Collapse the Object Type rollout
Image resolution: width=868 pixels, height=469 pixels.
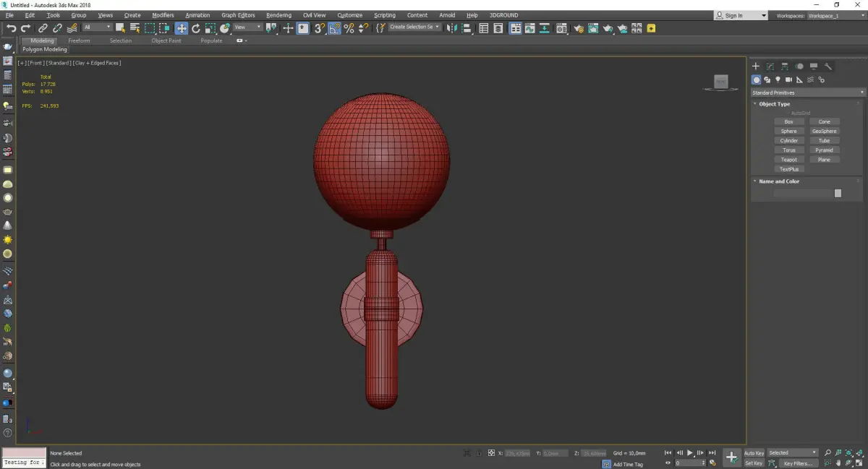[774, 104]
